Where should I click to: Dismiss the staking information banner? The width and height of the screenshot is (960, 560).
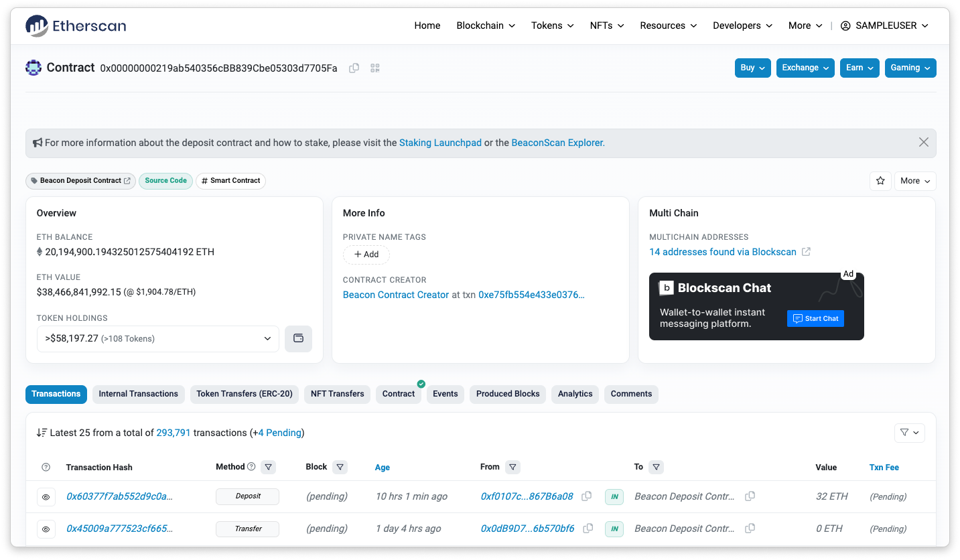pyautogui.click(x=923, y=143)
